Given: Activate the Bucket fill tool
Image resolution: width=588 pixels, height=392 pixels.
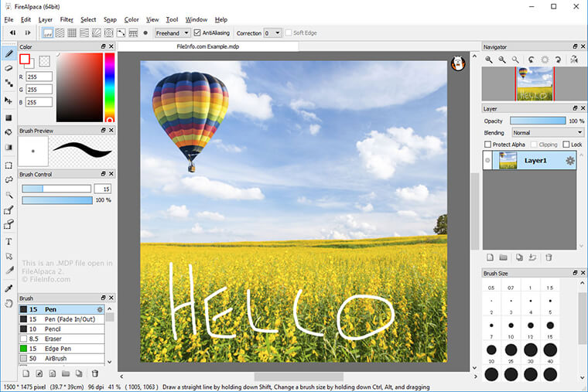Looking at the screenshot, I should 9,132.
